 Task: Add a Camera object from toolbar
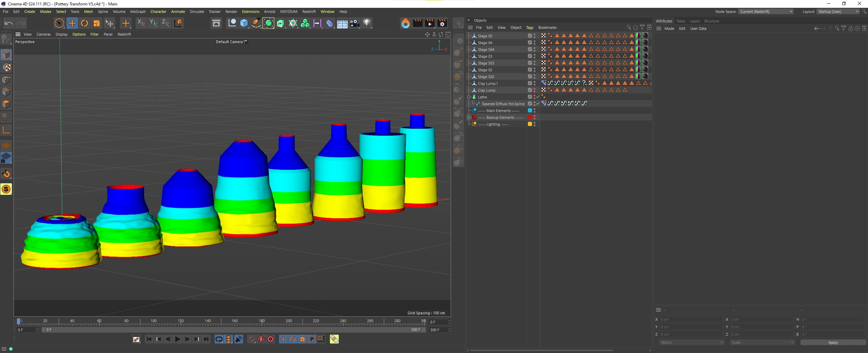pos(355,23)
